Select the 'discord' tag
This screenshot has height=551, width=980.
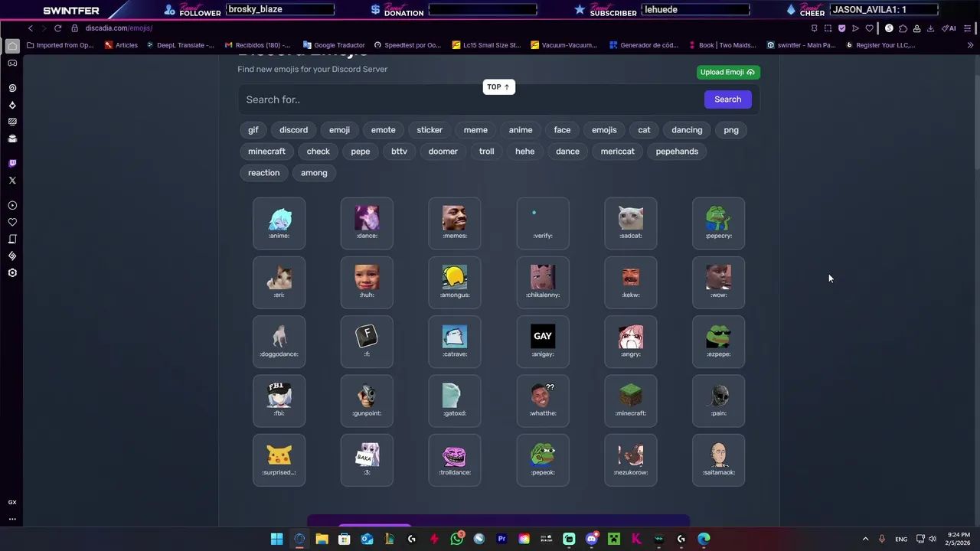tap(293, 130)
